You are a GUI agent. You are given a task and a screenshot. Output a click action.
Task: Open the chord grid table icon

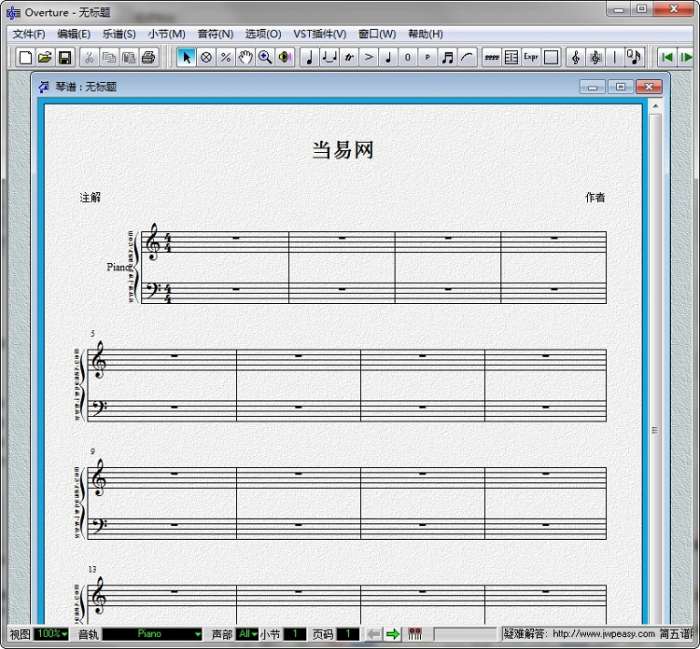pyautogui.click(x=511, y=58)
